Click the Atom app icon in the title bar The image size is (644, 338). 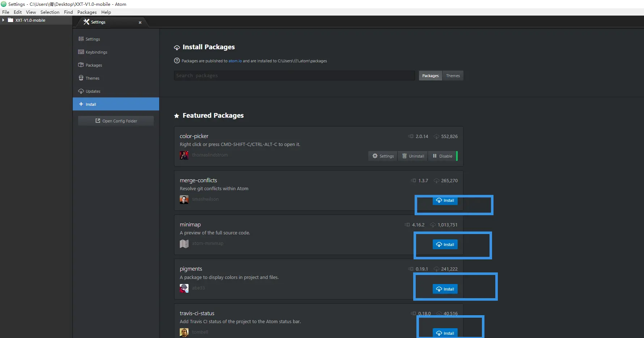click(x=4, y=4)
